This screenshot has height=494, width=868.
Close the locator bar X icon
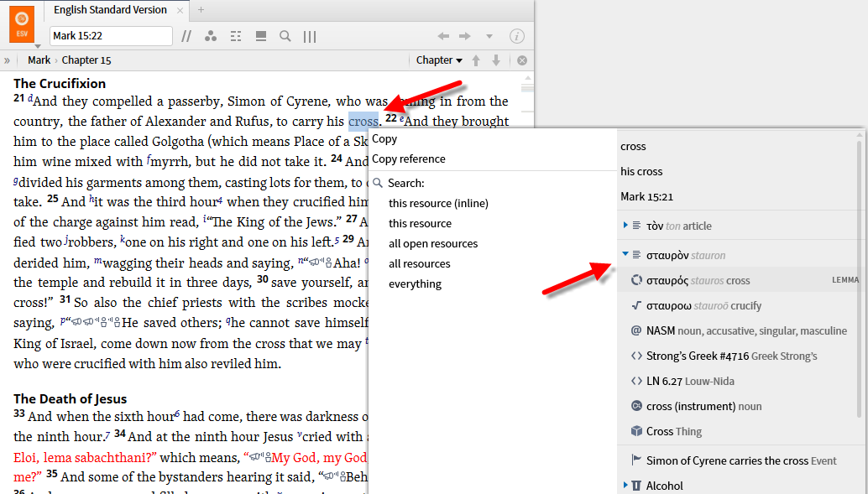[x=522, y=60]
